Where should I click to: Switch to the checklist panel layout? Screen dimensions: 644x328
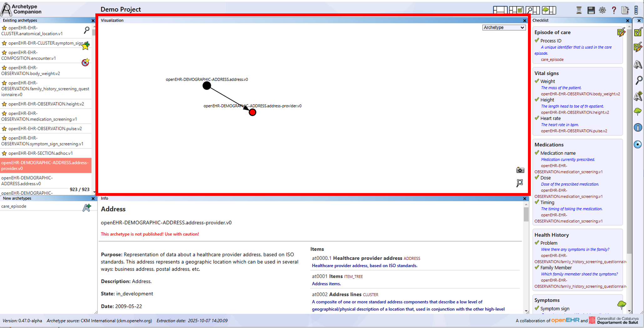(x=516, y=10)
